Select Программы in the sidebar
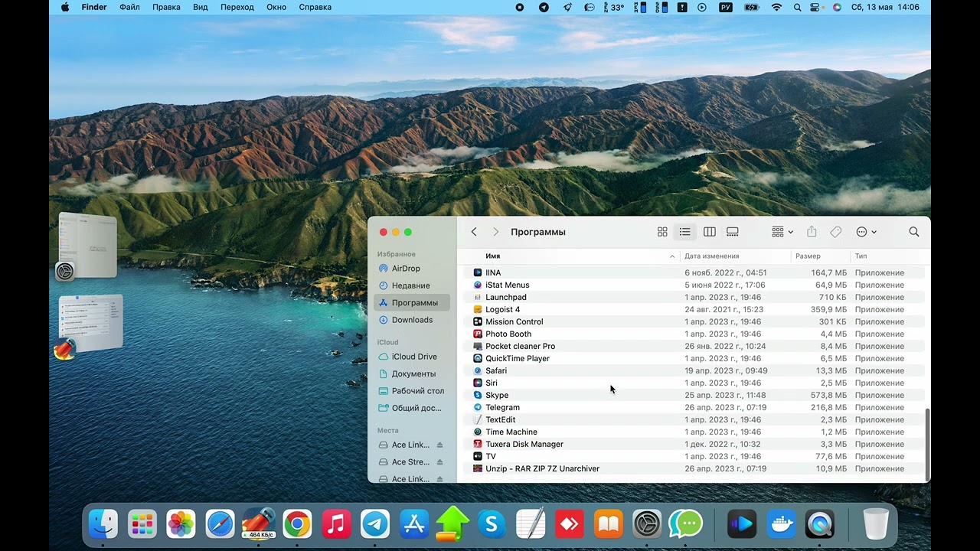The width and height of the screenshot is (980, 551). click(412, 303)
